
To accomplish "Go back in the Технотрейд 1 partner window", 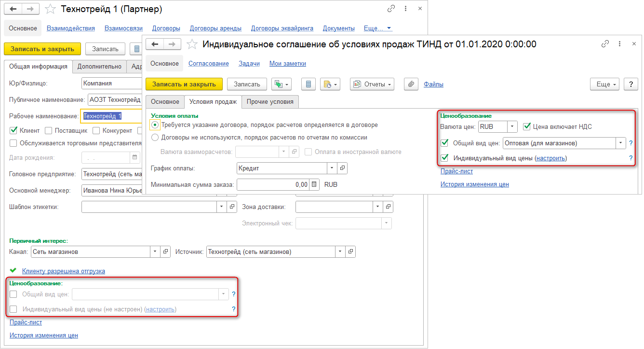I will [x=13, y=9].
